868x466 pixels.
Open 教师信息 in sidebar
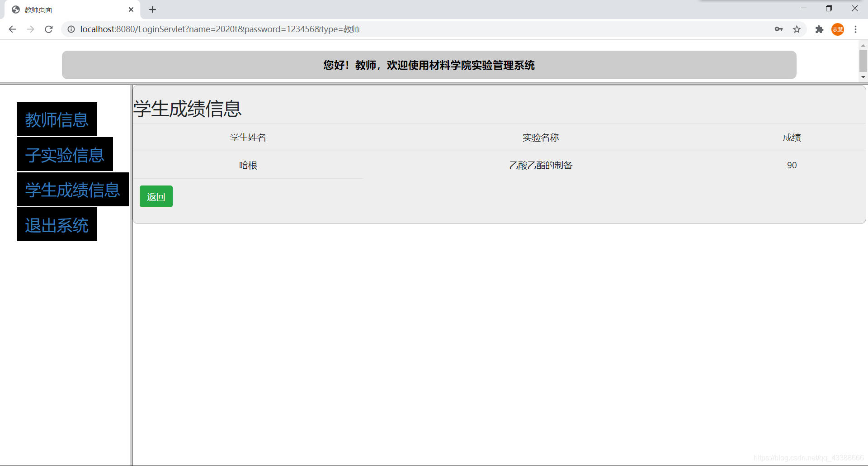[x=57, y=119]
